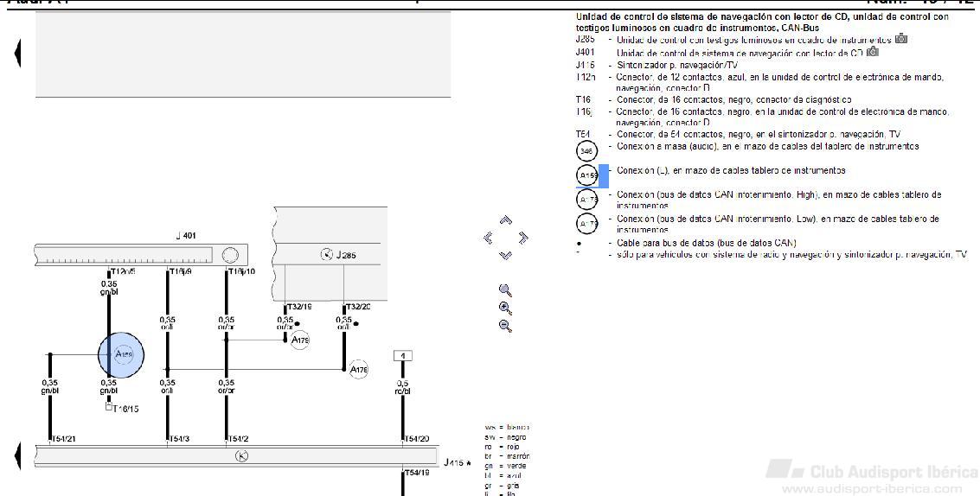Select the J 401 component label
Screen dimensions: 980x496
(x=186, y=236)
